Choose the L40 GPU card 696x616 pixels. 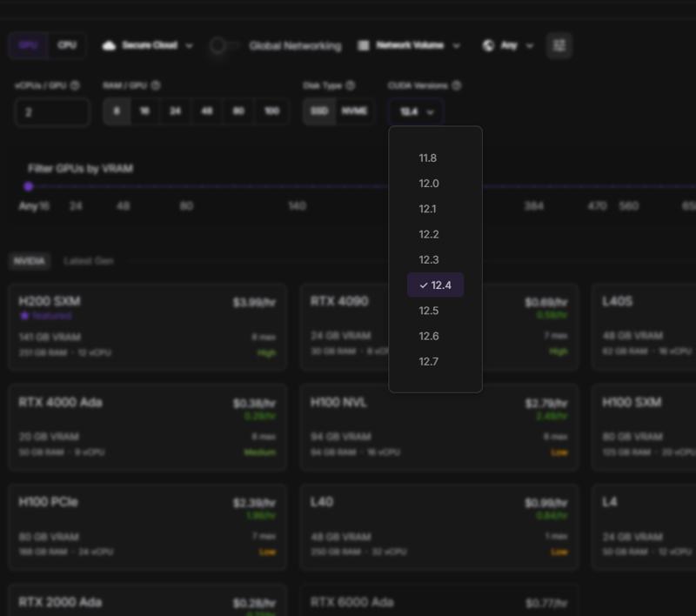[x=439, y=526]
